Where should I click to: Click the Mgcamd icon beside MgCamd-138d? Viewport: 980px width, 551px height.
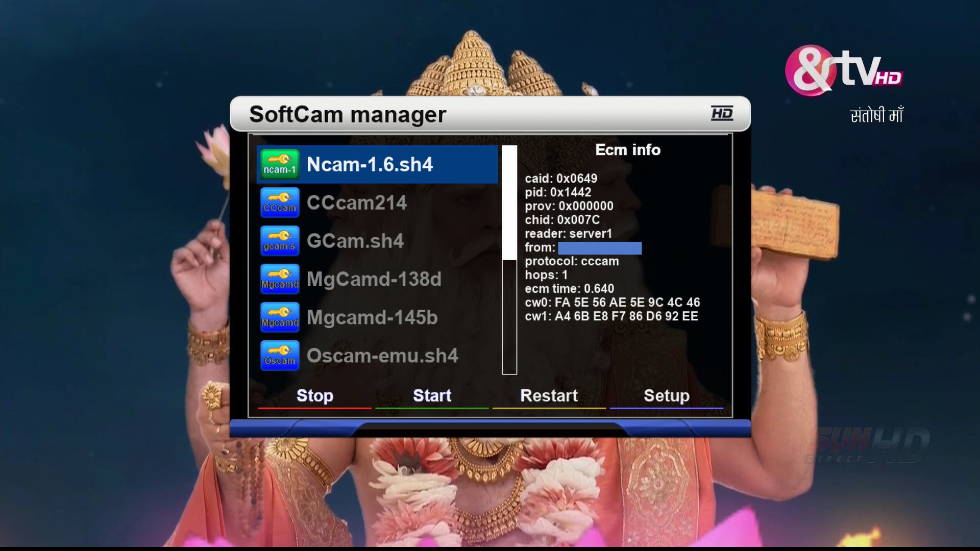279,279
